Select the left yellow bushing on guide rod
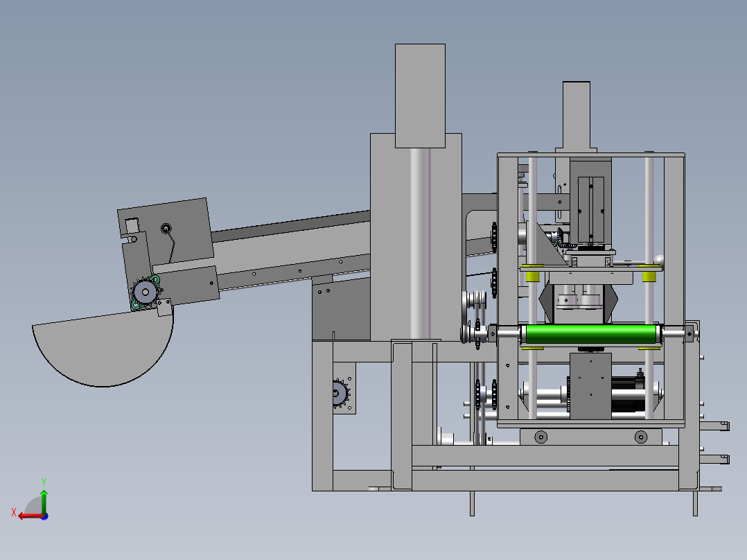The height and width of the screenshot is (560, 747). pyautogui.click(x=533, y=275)
